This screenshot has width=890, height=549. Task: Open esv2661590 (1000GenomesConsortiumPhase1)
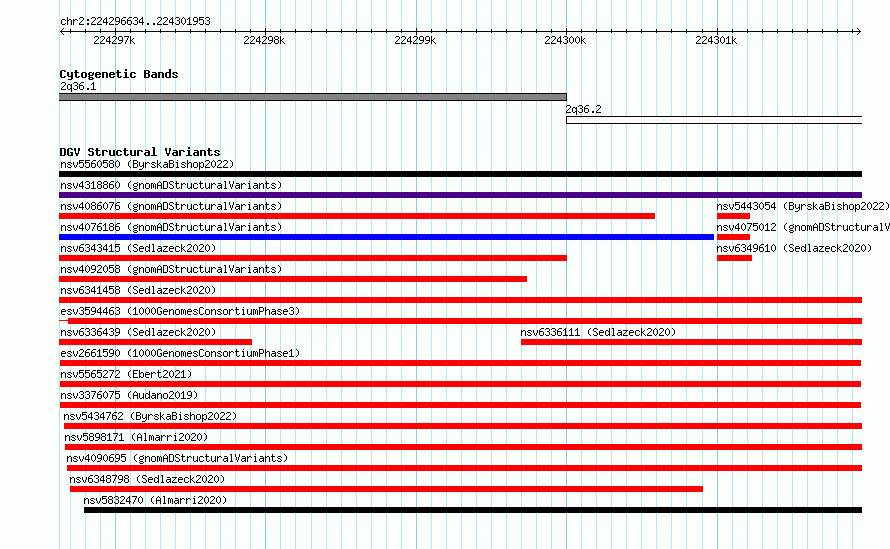[x=180, y=353]
